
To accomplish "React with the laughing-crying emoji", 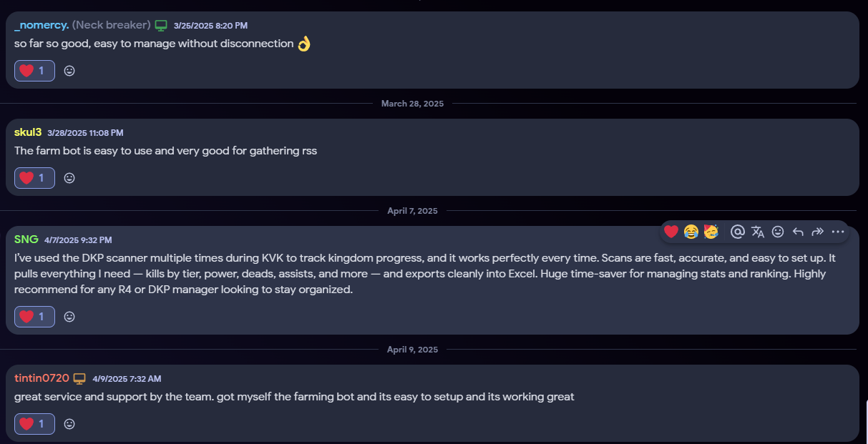I will [x=691, y=232].
